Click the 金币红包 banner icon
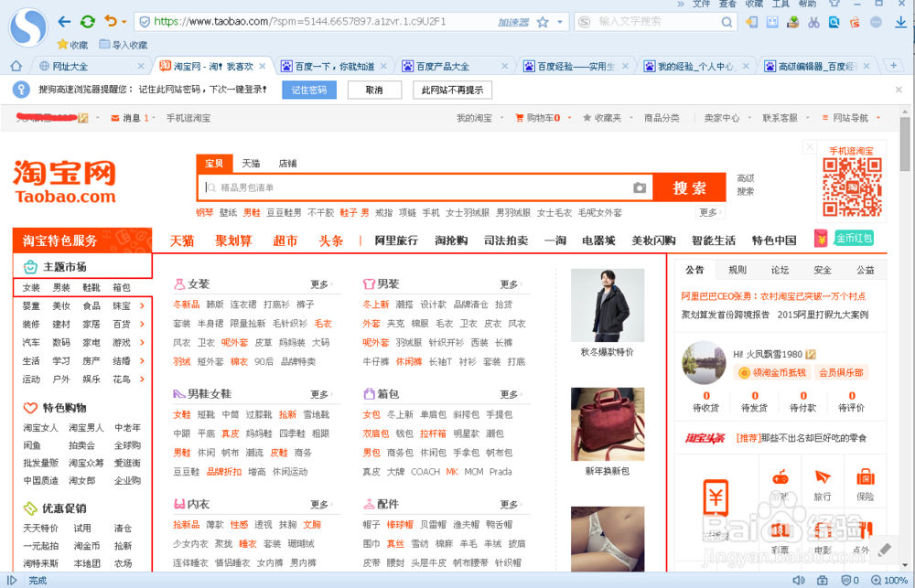 [854, 238]
